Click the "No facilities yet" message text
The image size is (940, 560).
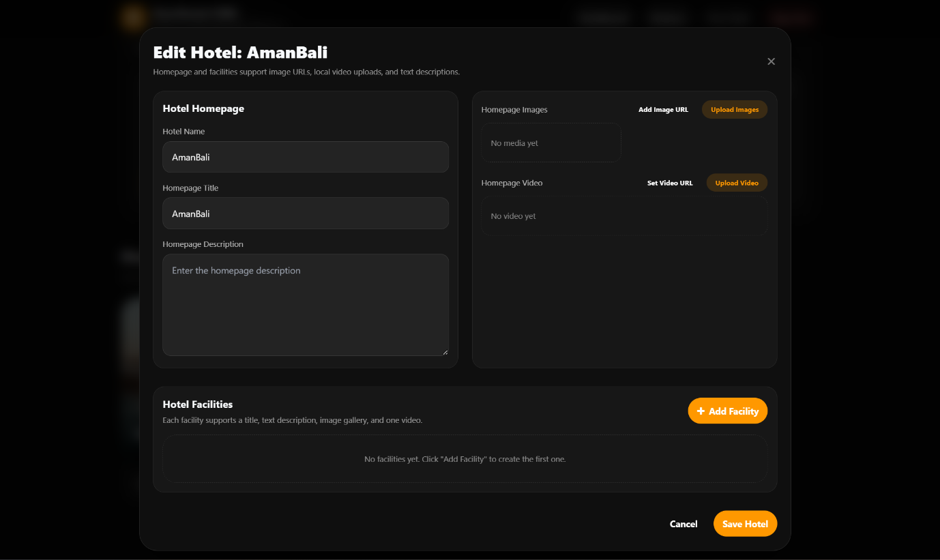[465, 459]
